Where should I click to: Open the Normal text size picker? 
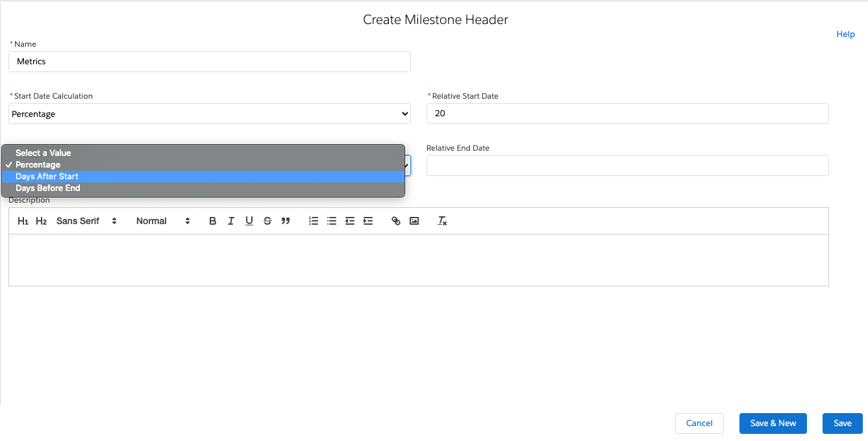coord(163,221)
